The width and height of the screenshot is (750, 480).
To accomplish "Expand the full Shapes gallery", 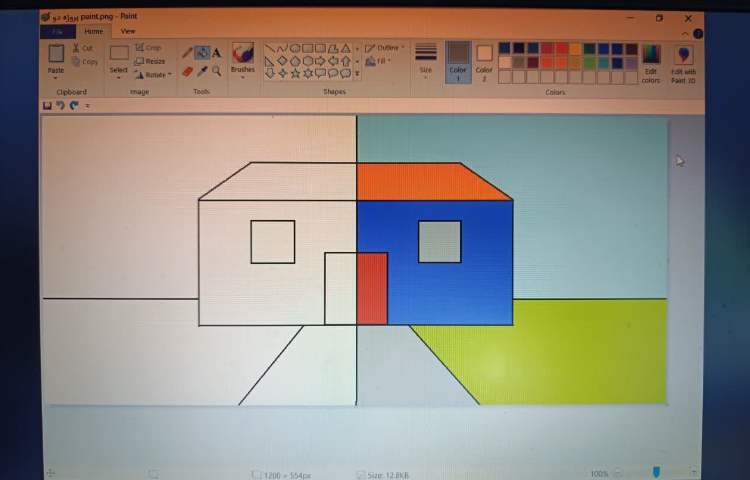I will 357,74.
